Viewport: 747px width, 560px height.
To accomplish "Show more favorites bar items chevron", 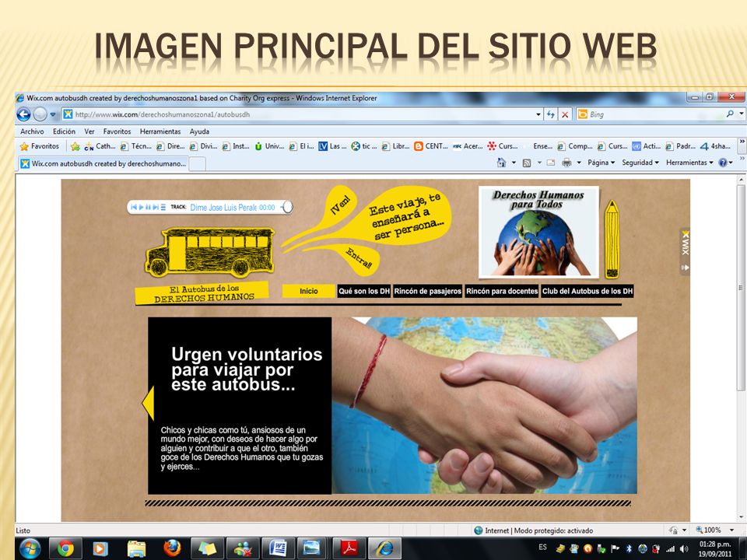I will coord(742,142).
